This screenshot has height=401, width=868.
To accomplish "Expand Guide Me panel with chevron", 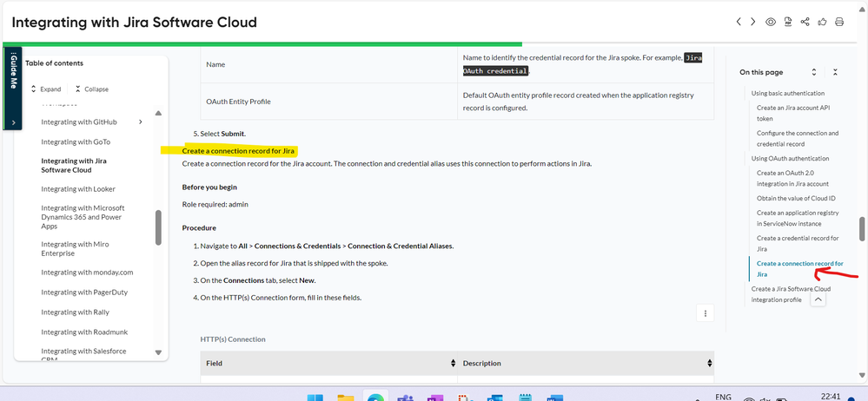I will coord(13,122).
